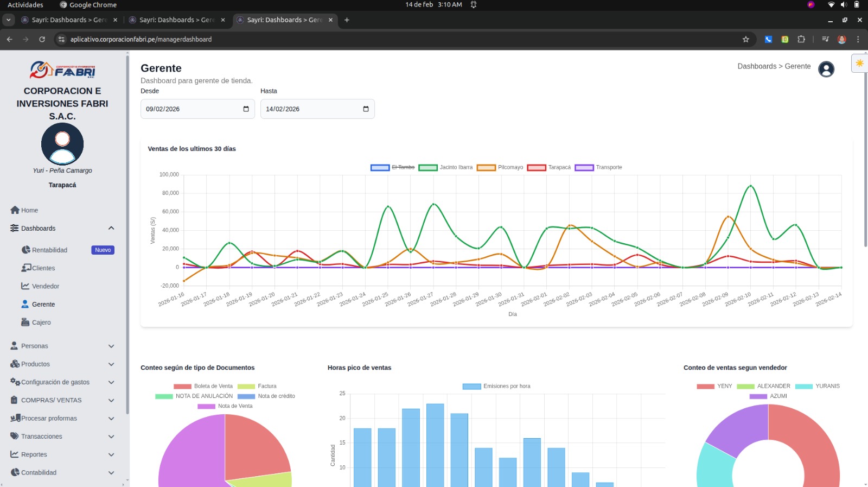
Task: Open Rentabilidad pie chart icon
Action: point(25,250)
